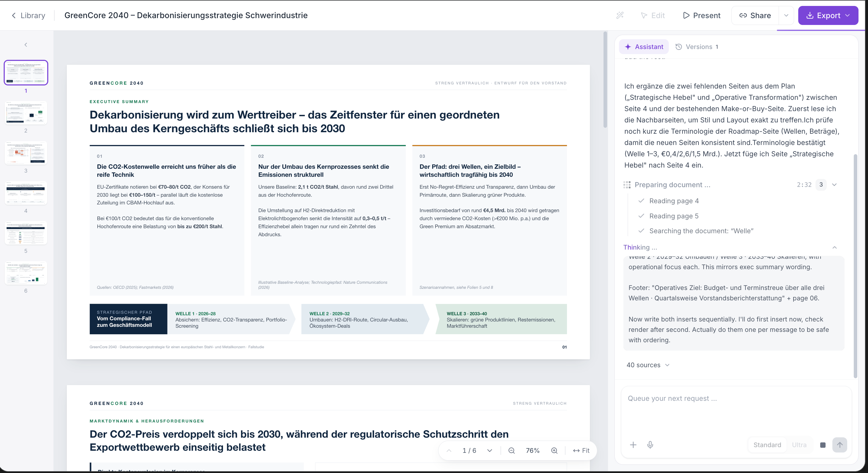Open the Export menu

(x=828, y=15)
